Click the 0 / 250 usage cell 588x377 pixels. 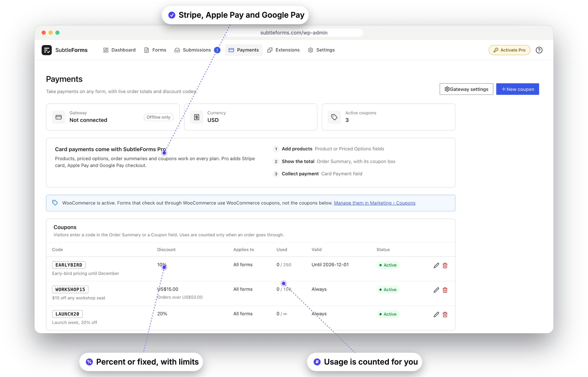[x=284, y=264]
